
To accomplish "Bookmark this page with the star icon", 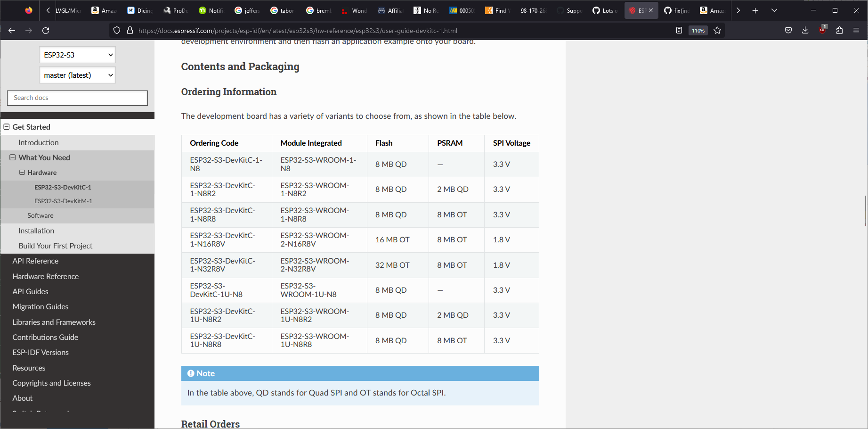I will (x=717, y=30).
